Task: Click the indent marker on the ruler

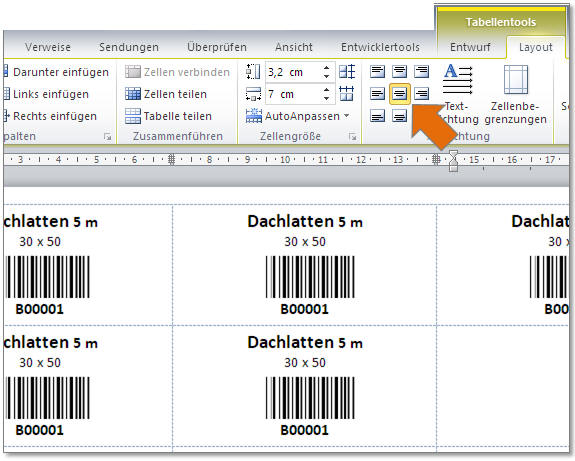Action: pos(454,160)
